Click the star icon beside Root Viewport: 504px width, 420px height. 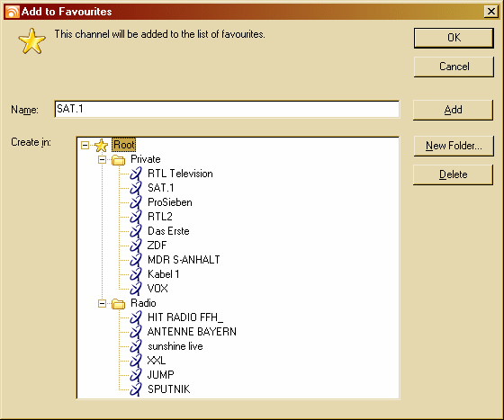click(101, 146)
